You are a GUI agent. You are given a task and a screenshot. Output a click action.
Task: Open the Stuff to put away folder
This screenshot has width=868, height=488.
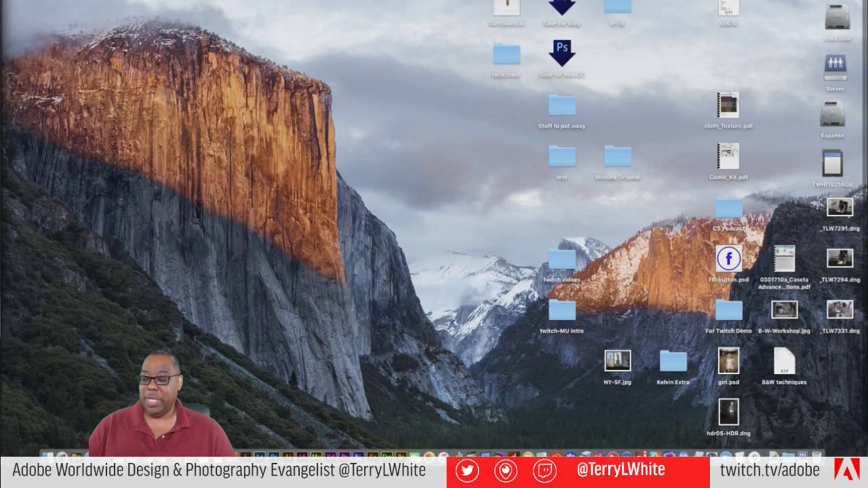[x=562, y=105]
